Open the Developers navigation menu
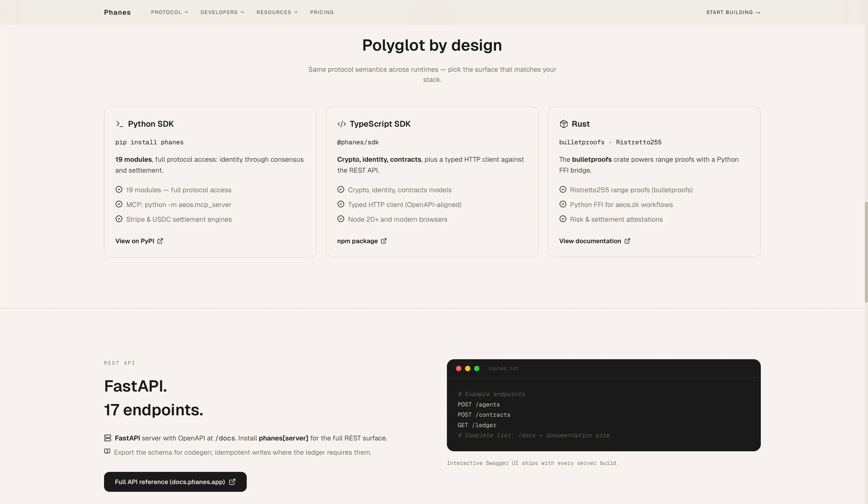This screenshot has height=504, width=868. pyautogui.click(x=222, y=12)
